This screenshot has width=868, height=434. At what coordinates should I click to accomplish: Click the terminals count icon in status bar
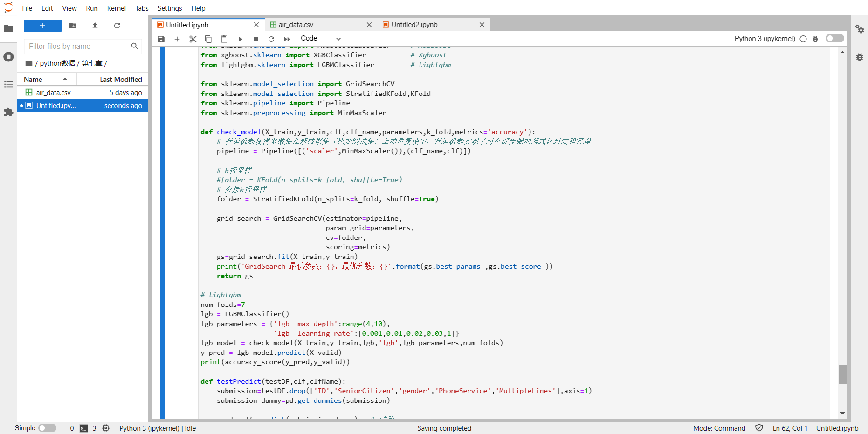84,428
